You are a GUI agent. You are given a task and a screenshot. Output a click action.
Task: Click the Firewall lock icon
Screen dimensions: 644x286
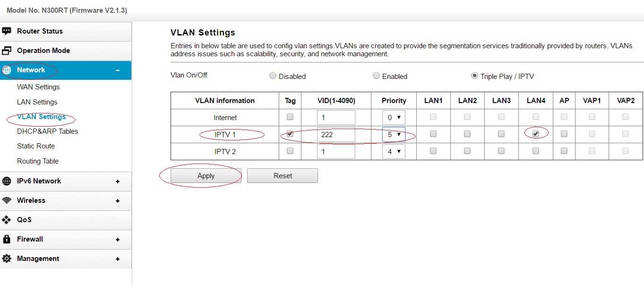pyautogui.click(x=7, y=239)
